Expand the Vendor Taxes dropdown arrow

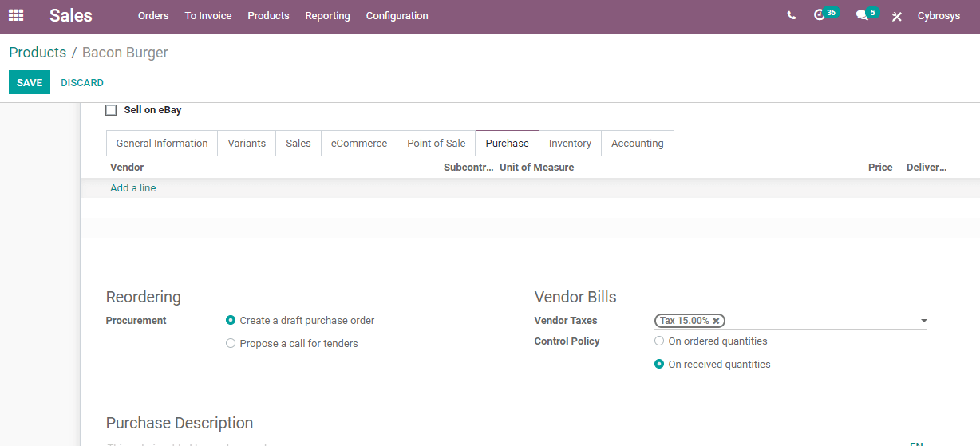coord(923,321)
